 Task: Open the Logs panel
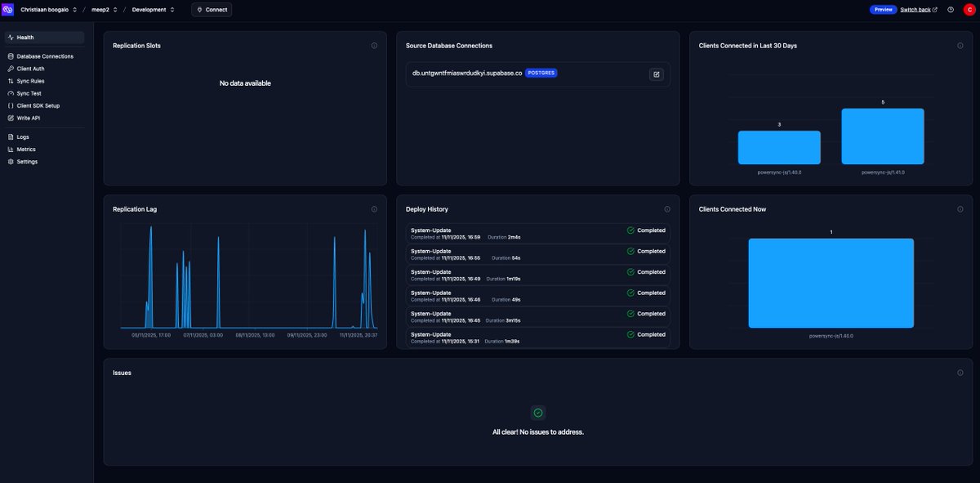coord(22,136)
